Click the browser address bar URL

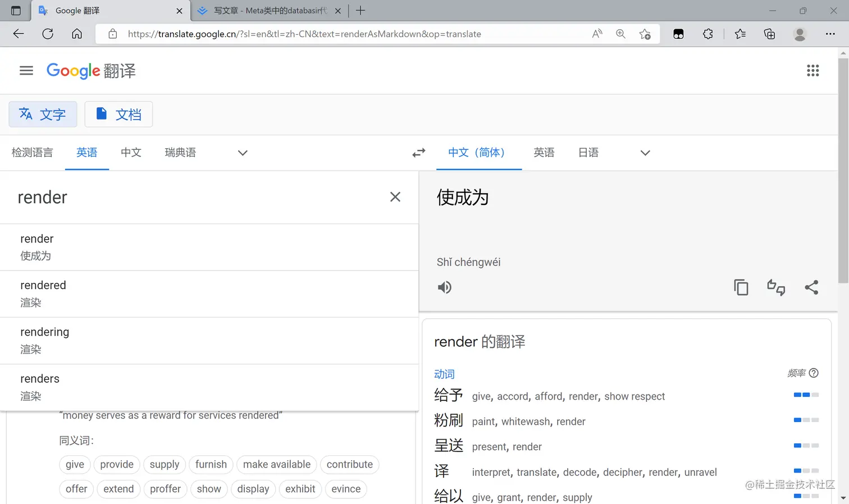coord(304,34)
